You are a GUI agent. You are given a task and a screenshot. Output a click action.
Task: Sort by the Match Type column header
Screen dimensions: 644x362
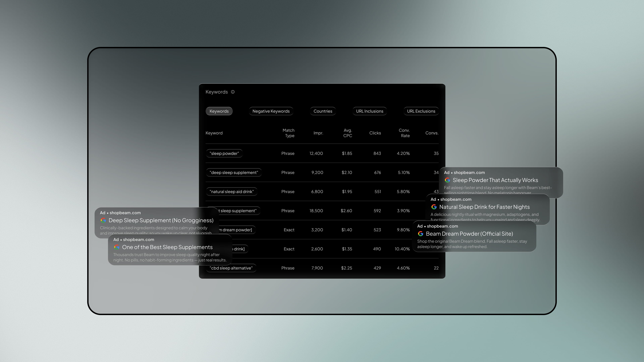288,133
